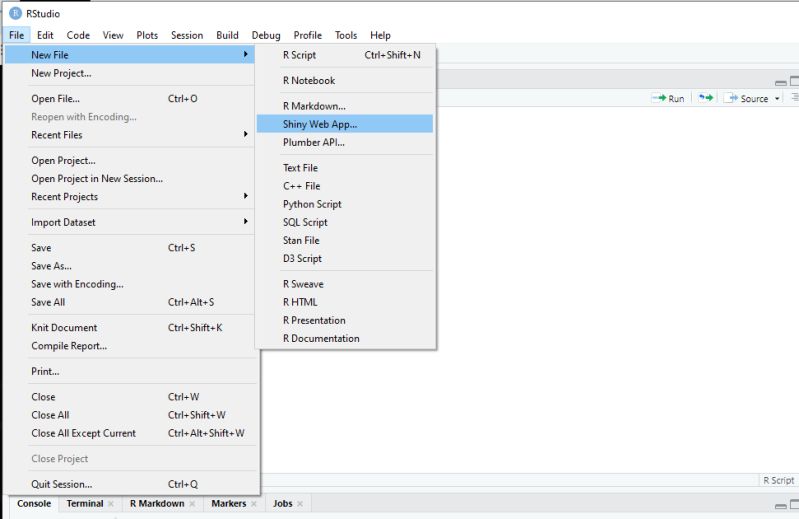The image size is (799, 519).
Task: Open the Source dropdown arrow
Action: pos(777,99)
